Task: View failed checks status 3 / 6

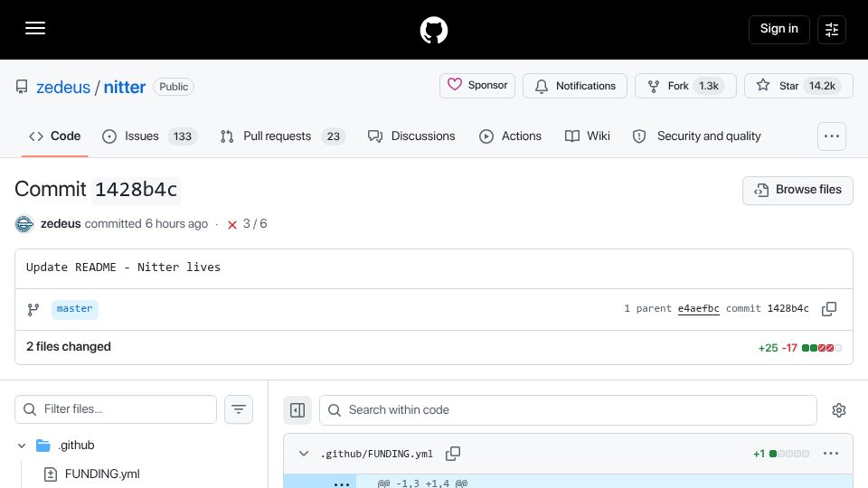Action: tap(247, 224)
